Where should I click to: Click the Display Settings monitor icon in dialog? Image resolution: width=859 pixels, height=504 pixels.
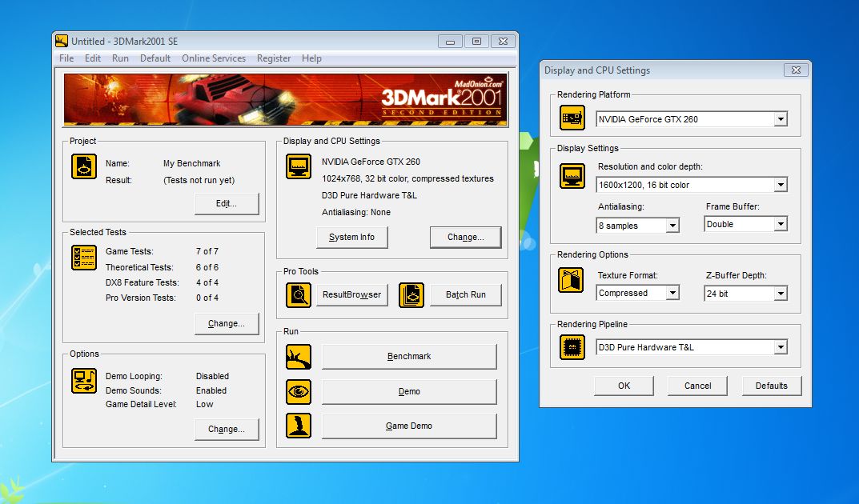click(x=572, y=176)
